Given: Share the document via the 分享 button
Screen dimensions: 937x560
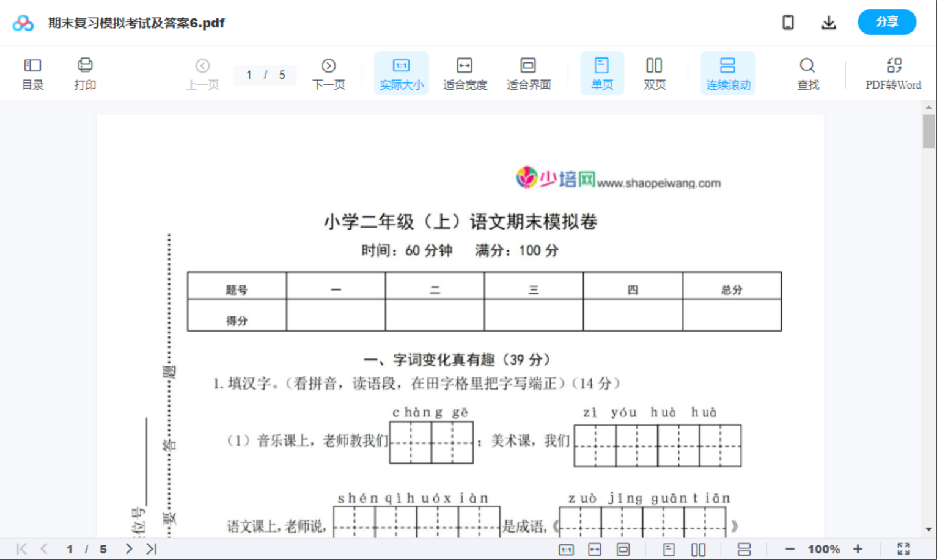Looking at the screenshot, I should 887,22.
